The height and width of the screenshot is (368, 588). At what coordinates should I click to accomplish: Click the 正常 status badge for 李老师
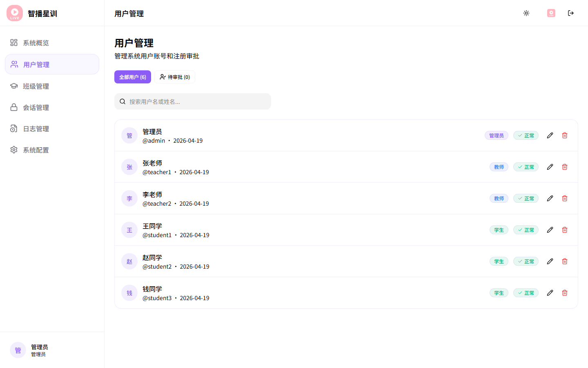coord(526,198)
